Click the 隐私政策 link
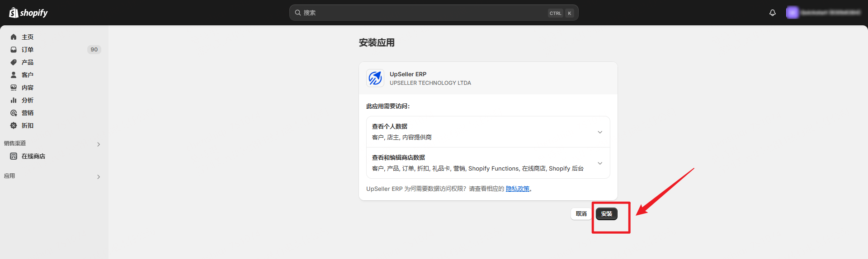The width and height of the screenshot is (868, 259). (518, 189)
